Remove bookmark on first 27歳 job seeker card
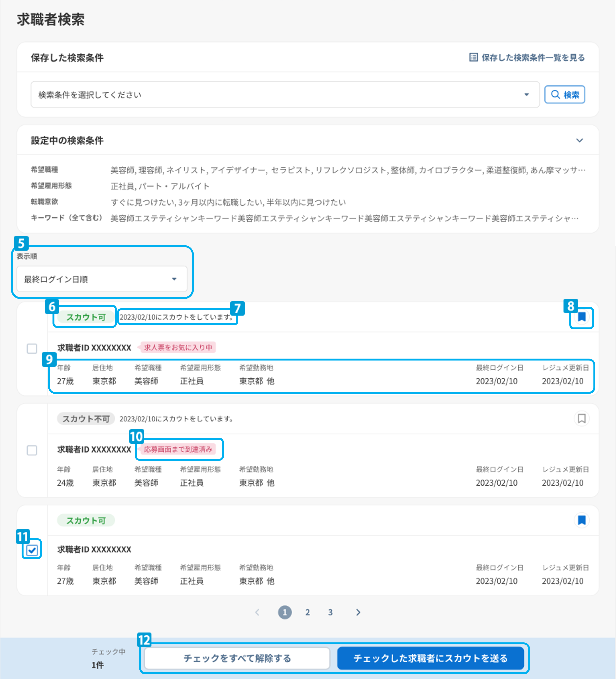This screenshot has height=679, width=616. pyautogui.click(x=581, y=317)
